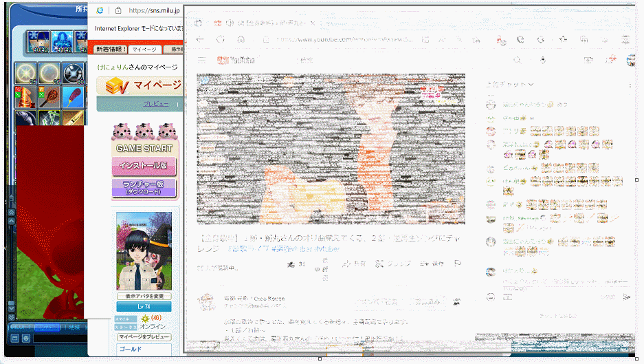The width and height of the screenshot is (644, 364).
Task: Open 新着情報 tab in SNS window
Action: pos(111,50)
